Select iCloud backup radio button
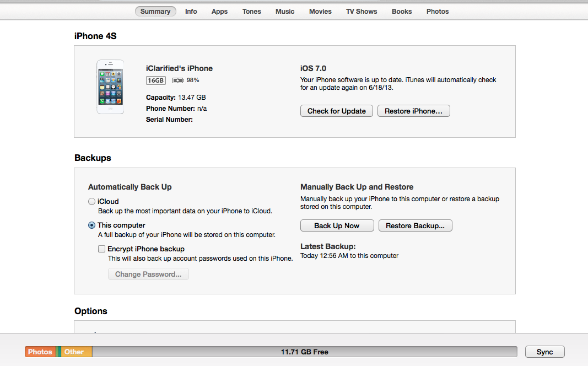Viewport: 588px width, 366px height. pyautogui.click(x=91, y=201)
